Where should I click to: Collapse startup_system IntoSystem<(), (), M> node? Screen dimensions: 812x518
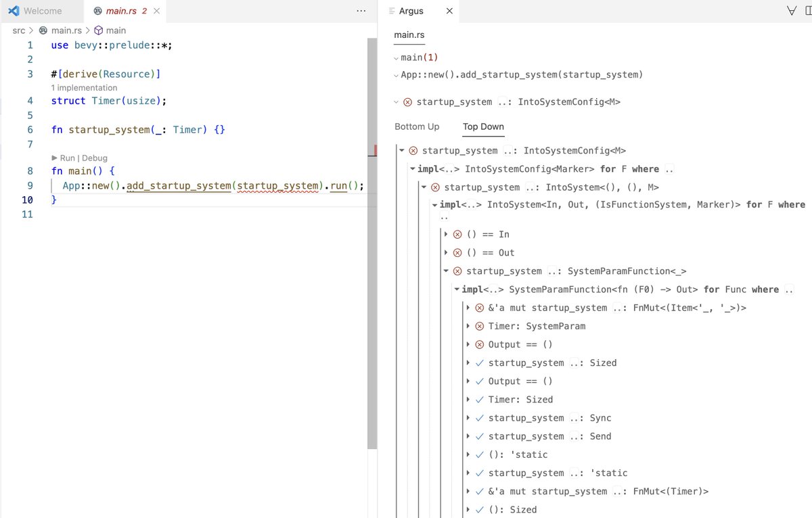coord(424,187)
